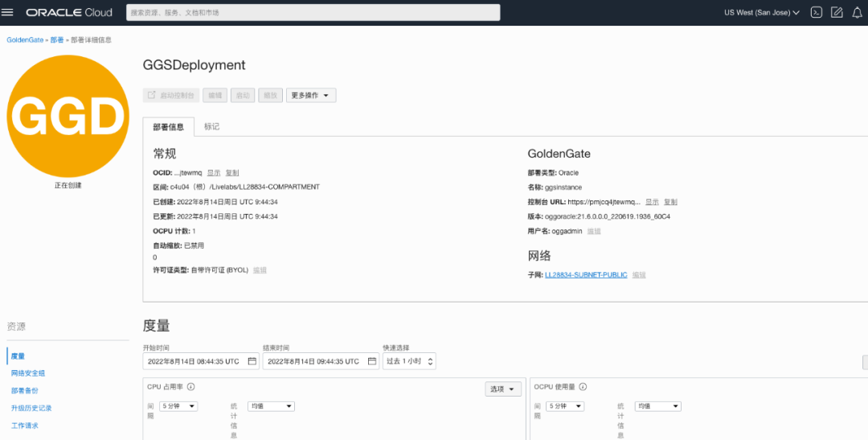Click in the top search bar
The height and width of the screenshot is (440, 868).
(313, 12)
